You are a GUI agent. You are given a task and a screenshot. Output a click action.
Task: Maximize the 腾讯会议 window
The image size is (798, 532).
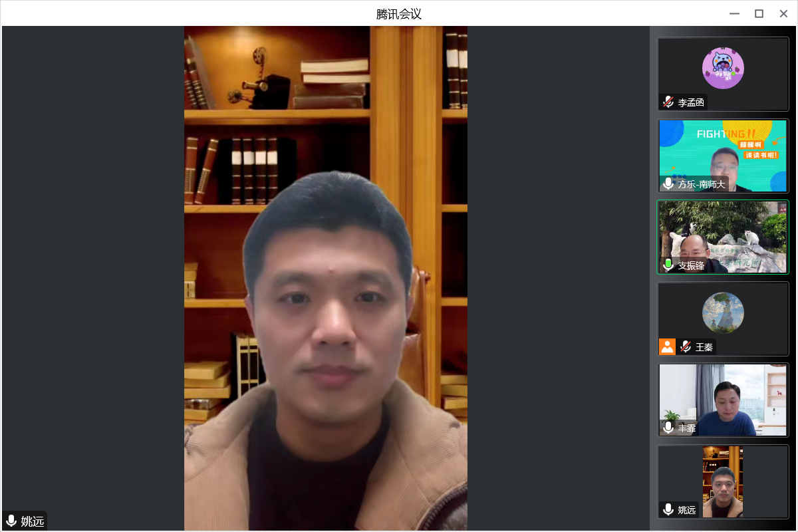click(x=759, y=13)
